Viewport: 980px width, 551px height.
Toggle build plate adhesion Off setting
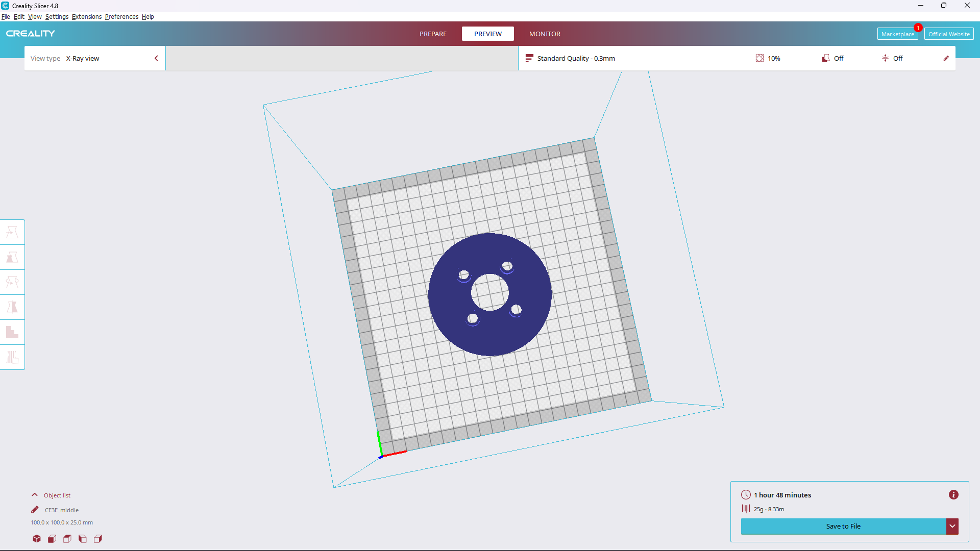892,58
